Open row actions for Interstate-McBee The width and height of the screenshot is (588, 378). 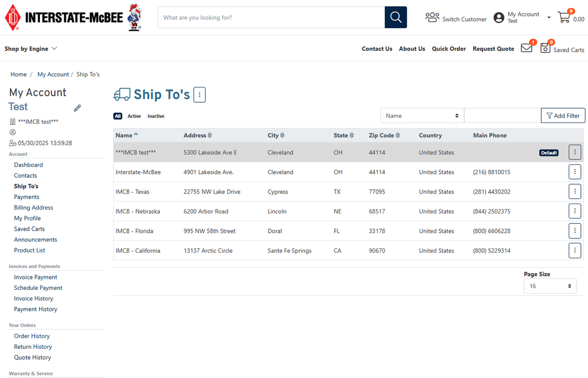[575, 172]
